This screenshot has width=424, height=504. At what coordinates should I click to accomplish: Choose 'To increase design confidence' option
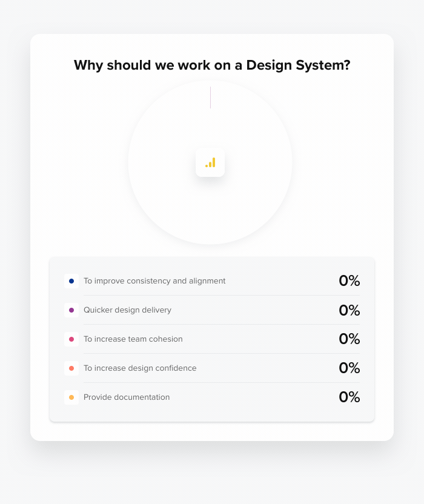tap(140, 368)
